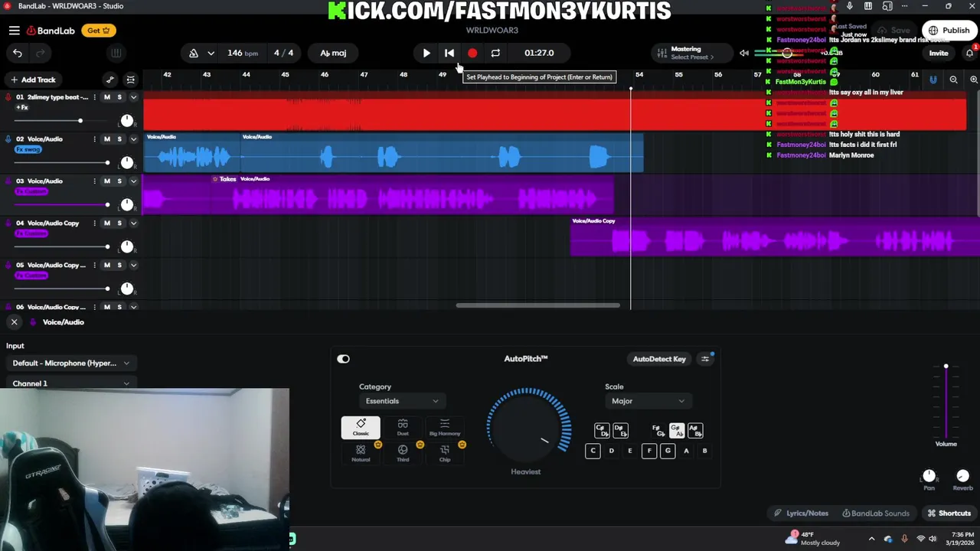980x551 pixels.
Task: Toggle the AutoPitch on/off switch
Action: 343,359
